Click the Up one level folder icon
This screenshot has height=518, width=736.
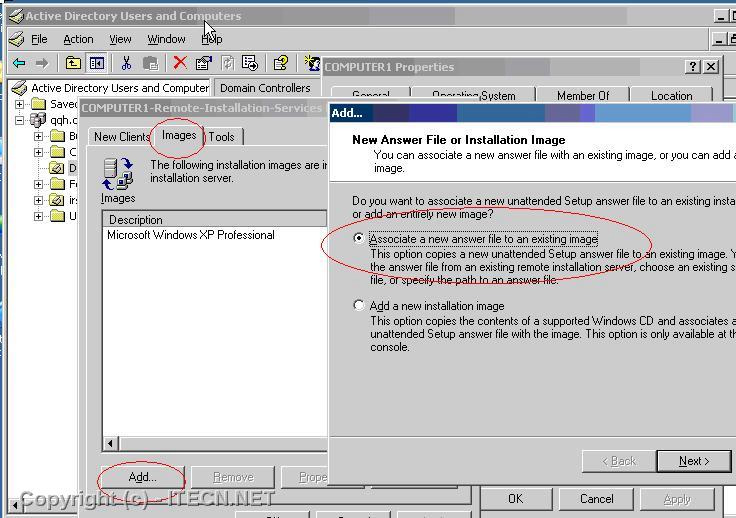(x=73, y=63)
